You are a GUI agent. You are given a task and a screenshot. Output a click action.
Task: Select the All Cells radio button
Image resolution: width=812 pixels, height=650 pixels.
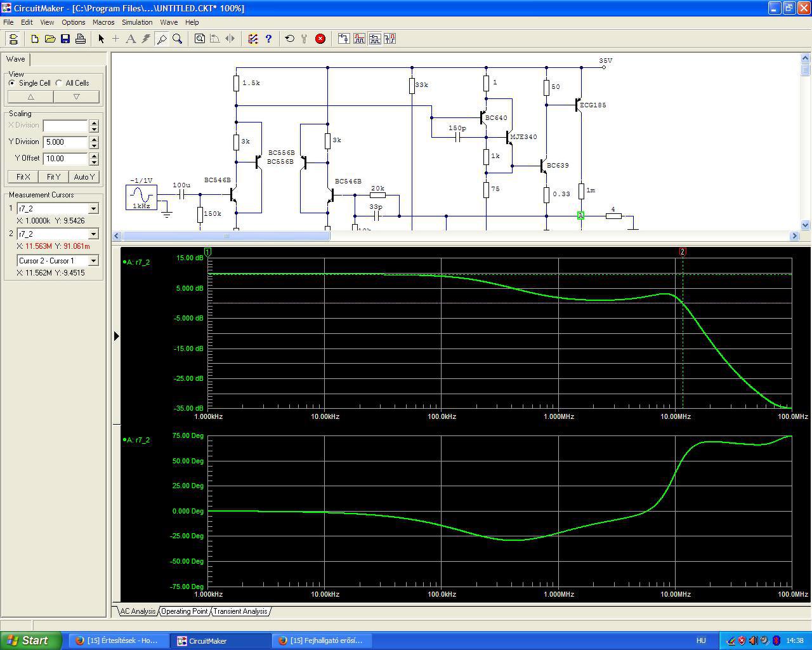[x=59, y=83]
